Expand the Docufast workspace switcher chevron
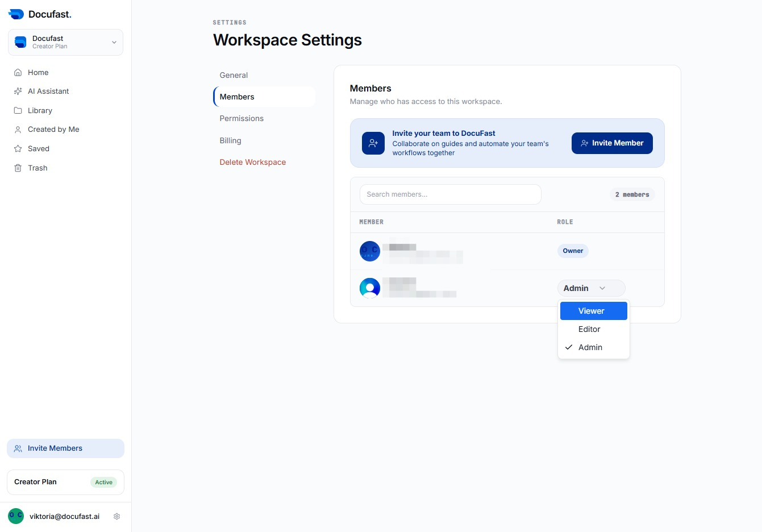The width and height of the screenshot is (762, 532). coord(114,43)
